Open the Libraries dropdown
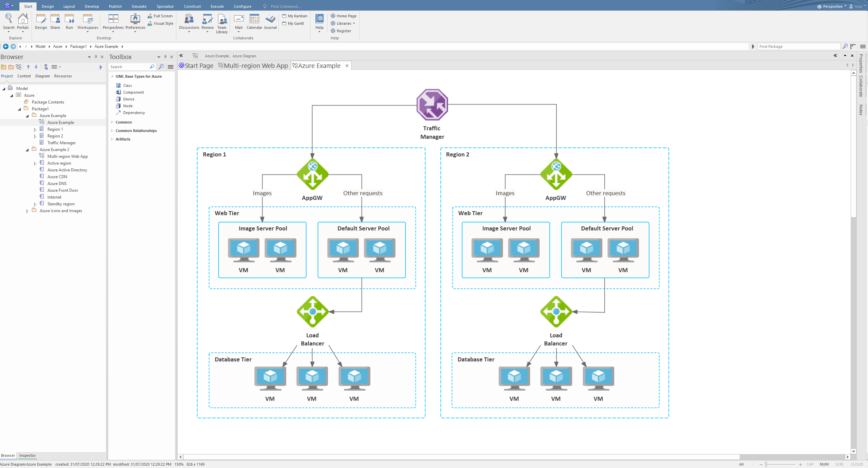868x468 pixels. [343, 23]
